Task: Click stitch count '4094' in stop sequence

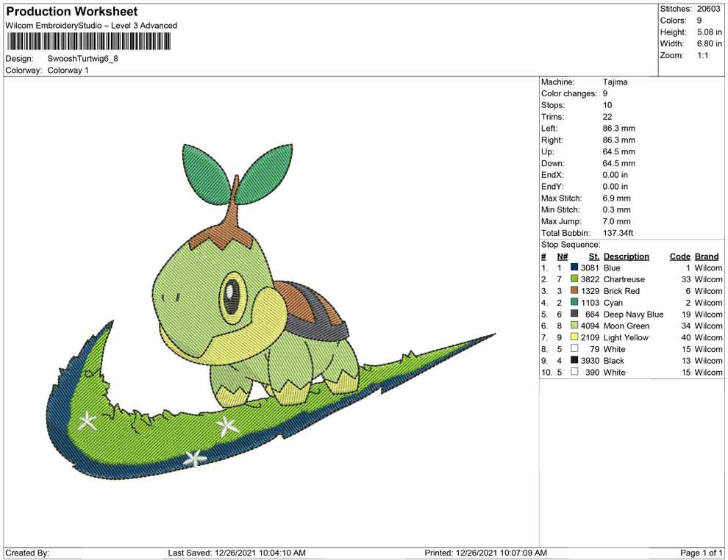Action: [590, 326]
